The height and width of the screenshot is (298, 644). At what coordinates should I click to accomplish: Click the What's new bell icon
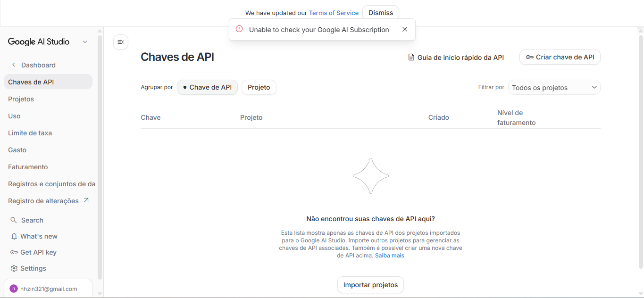[x=14, y=236]
